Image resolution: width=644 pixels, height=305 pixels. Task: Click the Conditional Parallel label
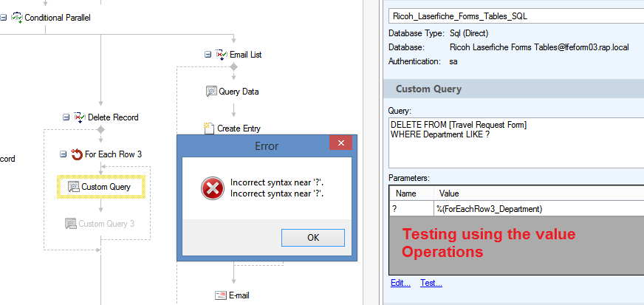58,18
